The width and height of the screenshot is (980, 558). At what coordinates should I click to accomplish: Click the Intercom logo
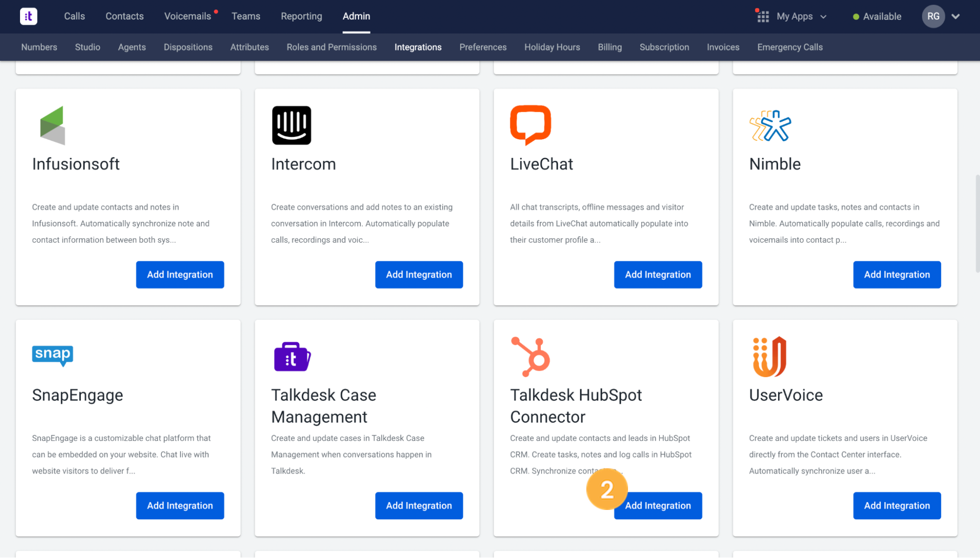pyautogui.click(x=292, y=125)
